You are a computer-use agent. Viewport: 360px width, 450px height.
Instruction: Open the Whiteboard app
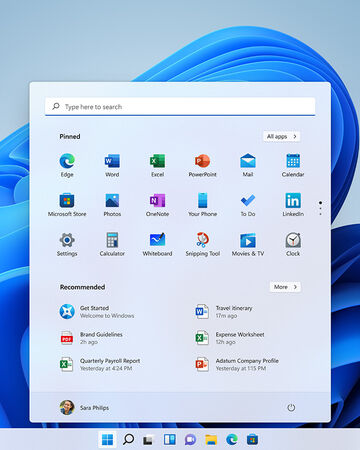click(x=157, y=244)
